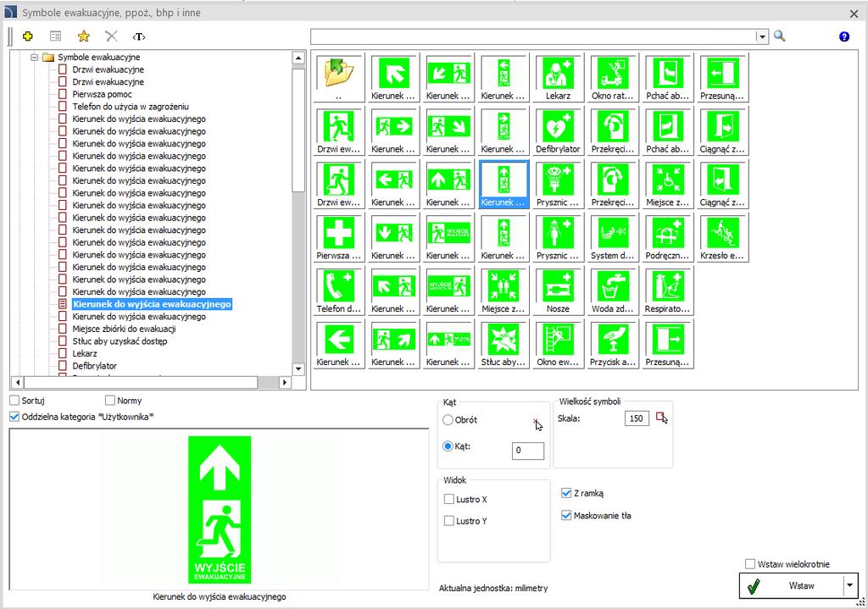Viewport: 868px width, 609px height.
Task: Tick the Lustro X checkbox
Action: click(x=449, y=500)
